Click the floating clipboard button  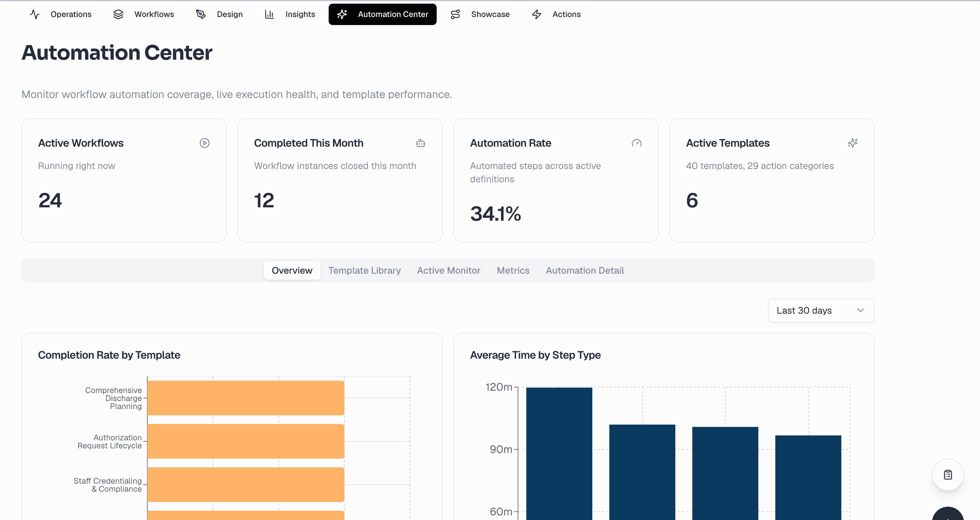pos(948,475)
